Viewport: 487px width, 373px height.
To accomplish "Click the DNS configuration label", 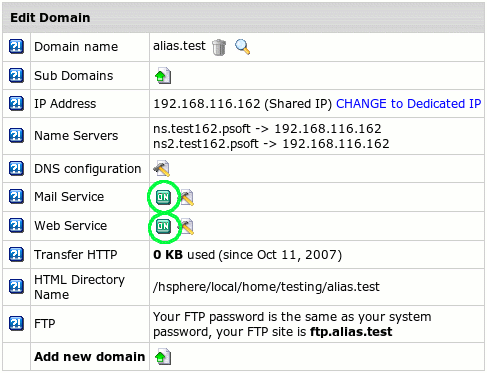I will 88,169.
